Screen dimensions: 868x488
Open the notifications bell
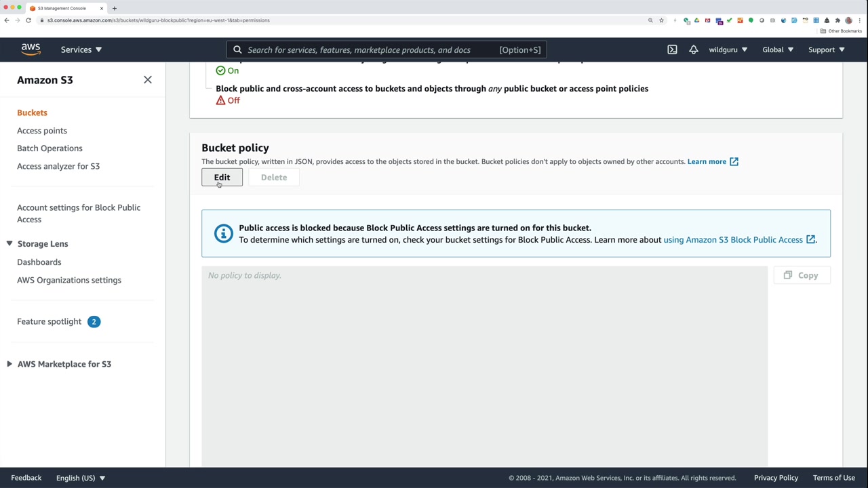[693, 49]
